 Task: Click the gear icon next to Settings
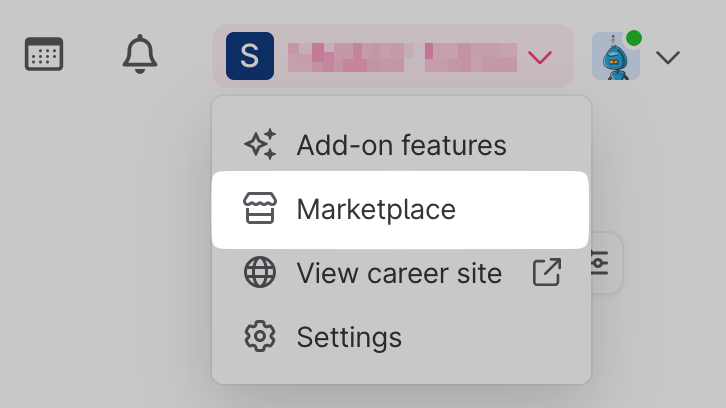pyautogui.click(x=260, y=337)
